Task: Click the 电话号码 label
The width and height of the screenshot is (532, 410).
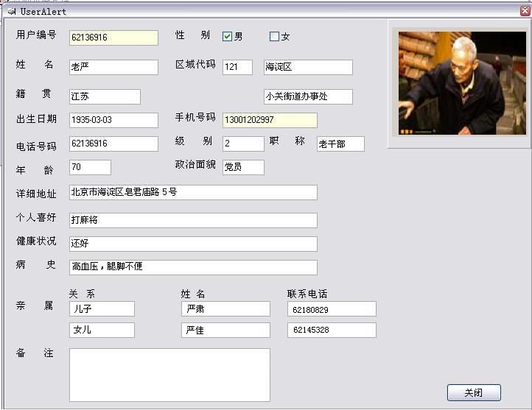Action: tap(36, 146)
